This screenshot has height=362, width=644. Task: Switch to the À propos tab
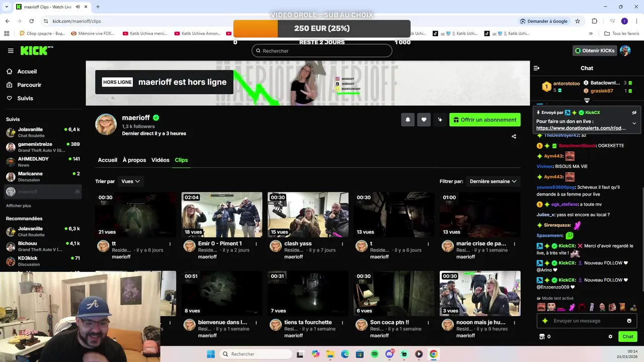click(134, 160)
